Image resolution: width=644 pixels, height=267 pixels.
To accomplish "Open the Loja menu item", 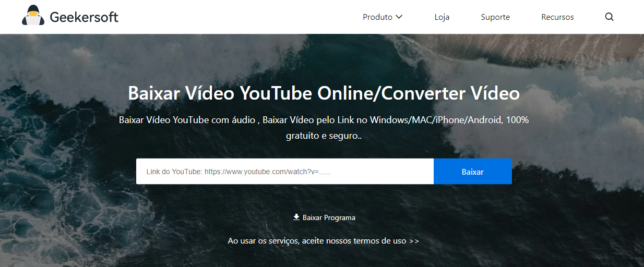I will point(442,17).
